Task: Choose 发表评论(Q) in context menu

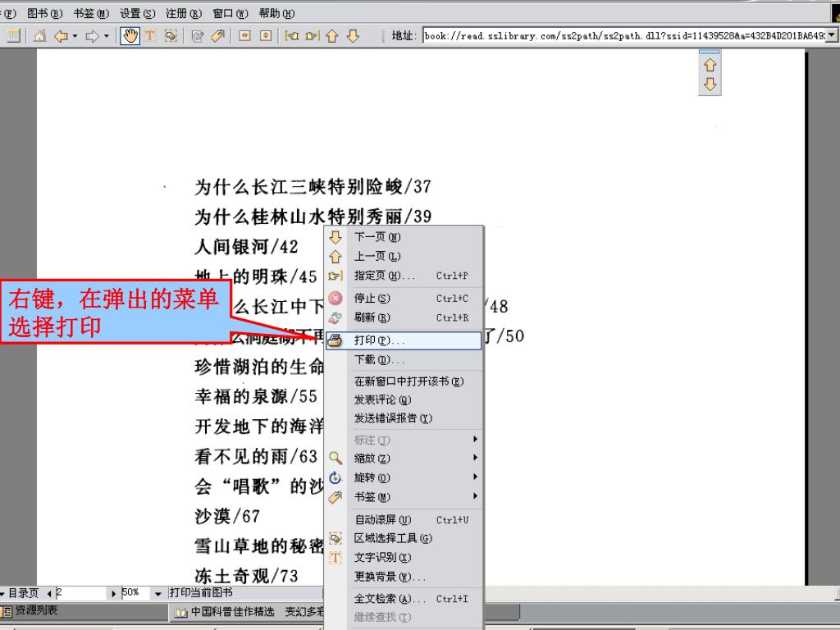Action: tap(404, 399)
